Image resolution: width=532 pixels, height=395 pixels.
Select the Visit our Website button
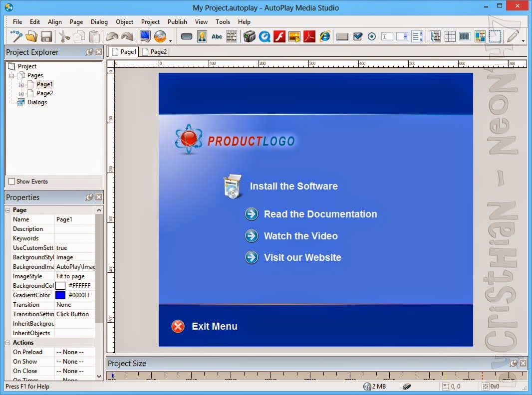(x=293, y=257)
